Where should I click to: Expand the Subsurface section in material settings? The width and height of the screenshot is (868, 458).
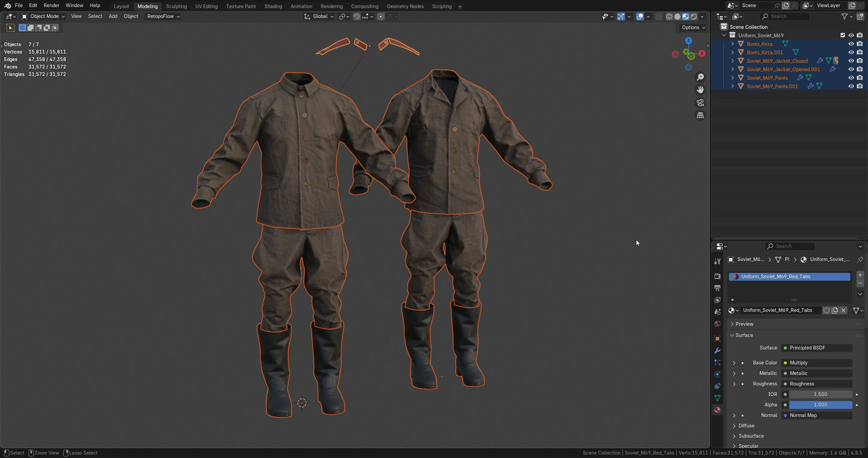[x=750, y=436]
